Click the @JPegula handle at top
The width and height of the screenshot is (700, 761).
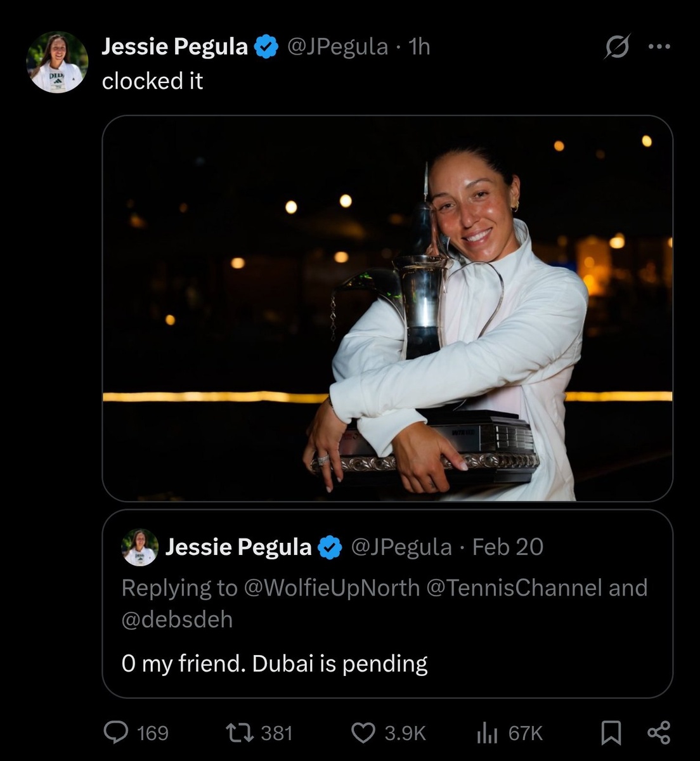coord(337,46)
